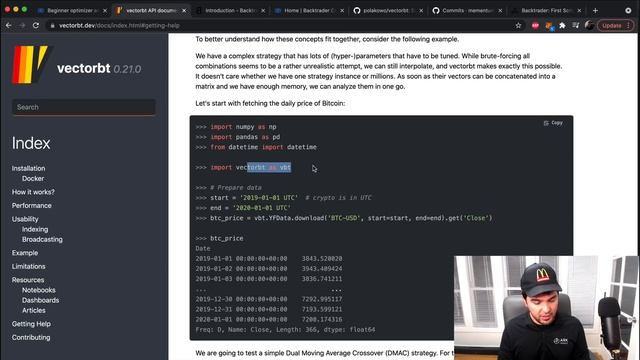Go to the Installation section
The image size is (640, 360).
point(29,168)
